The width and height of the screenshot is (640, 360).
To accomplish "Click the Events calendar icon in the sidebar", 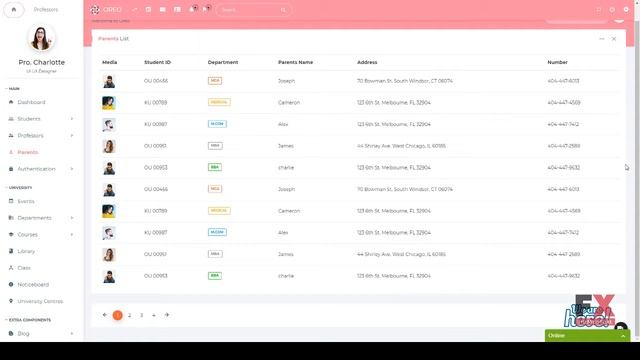I will 11,201.
